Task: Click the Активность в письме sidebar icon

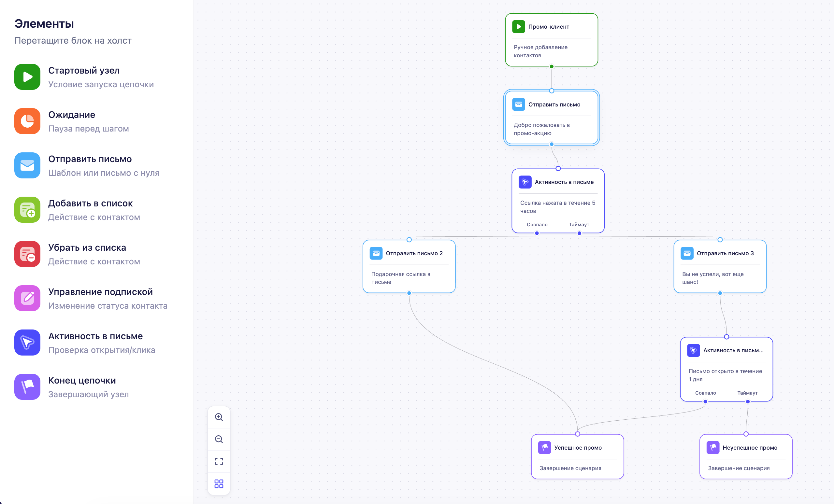Action: point(27,343)
